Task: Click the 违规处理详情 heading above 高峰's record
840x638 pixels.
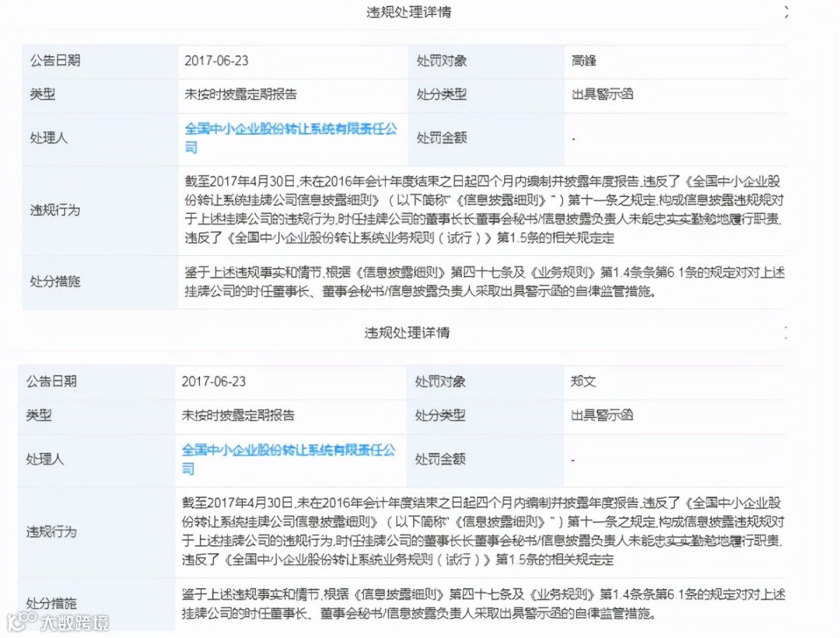Action: [409, 12]
